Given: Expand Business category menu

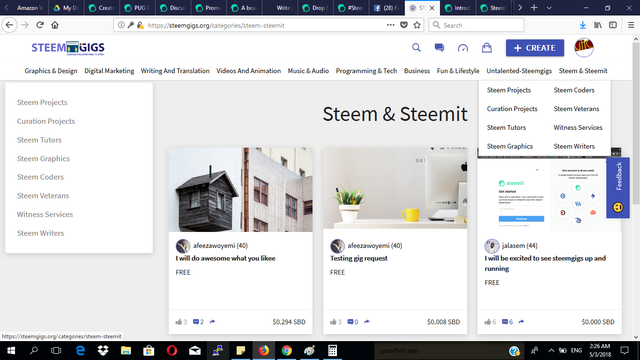Looking at the screenshot, I should tap(417, 71).
